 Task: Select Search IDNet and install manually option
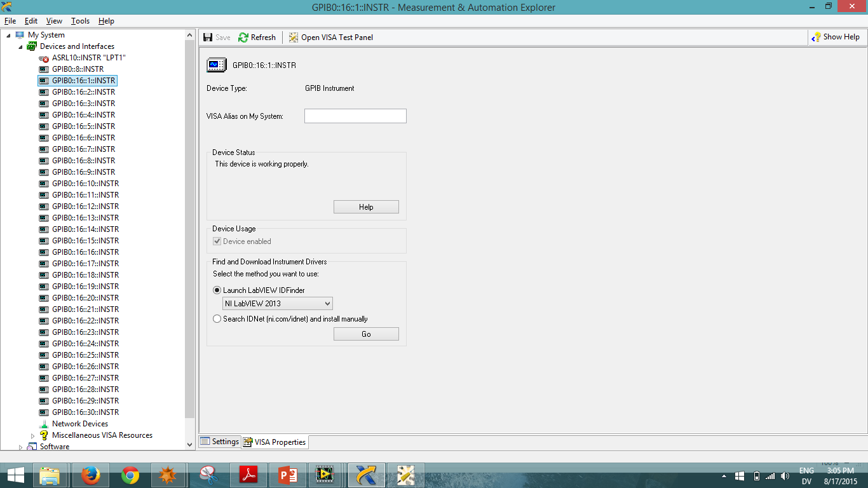point(217,319)
